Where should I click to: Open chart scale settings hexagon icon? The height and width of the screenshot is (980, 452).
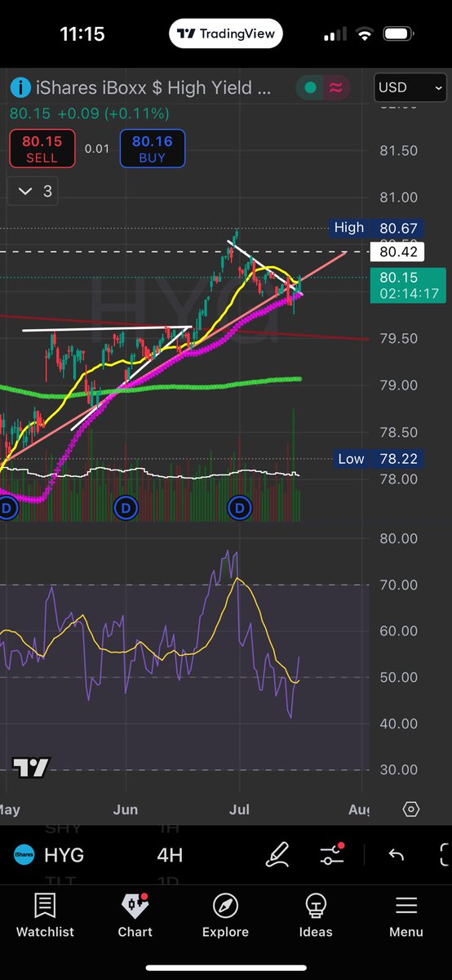[x=411, y=809]
